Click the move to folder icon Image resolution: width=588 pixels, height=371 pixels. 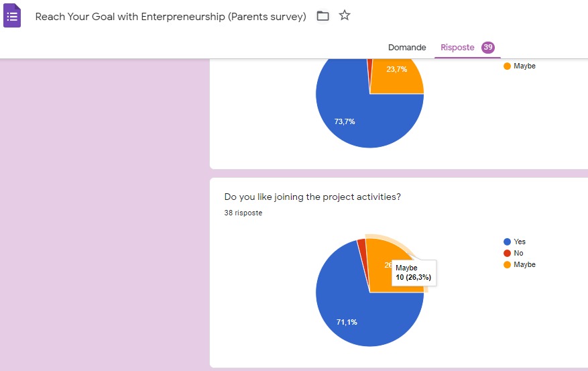pos(322,16)
